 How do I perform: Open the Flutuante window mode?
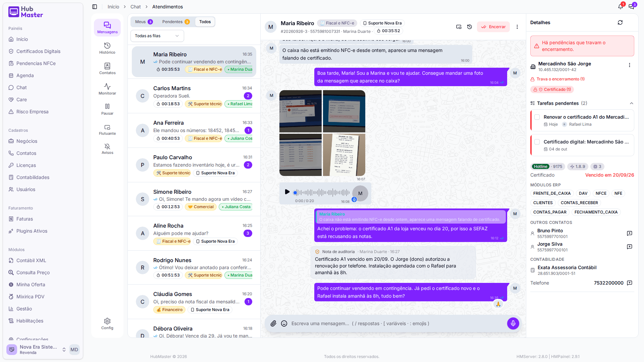(x=107, y=130)
